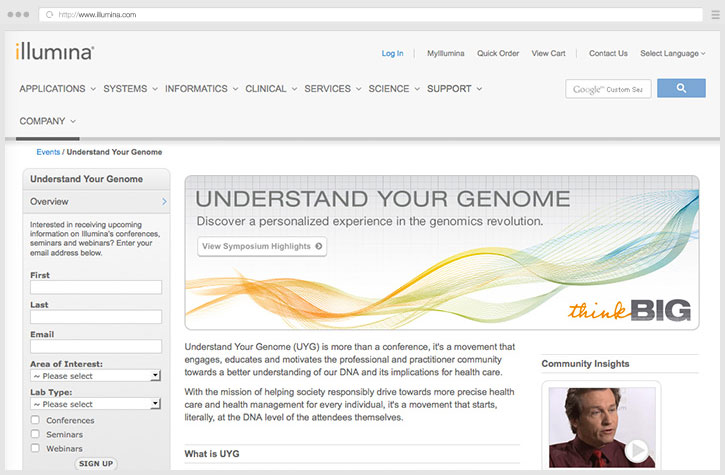The height and width of the screenshot is (475, 725).
Task: Click the think BIG banner logo
Action: [x=630, y=310]
